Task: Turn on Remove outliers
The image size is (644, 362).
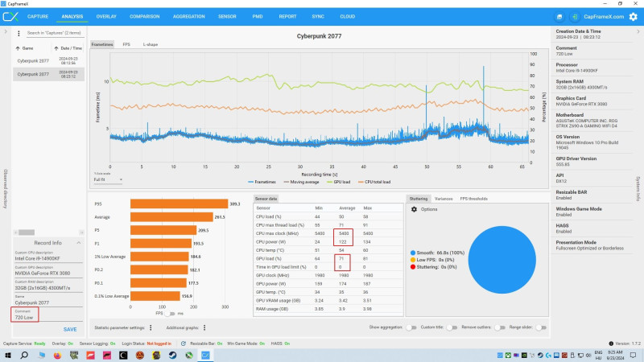Action: 500,327
